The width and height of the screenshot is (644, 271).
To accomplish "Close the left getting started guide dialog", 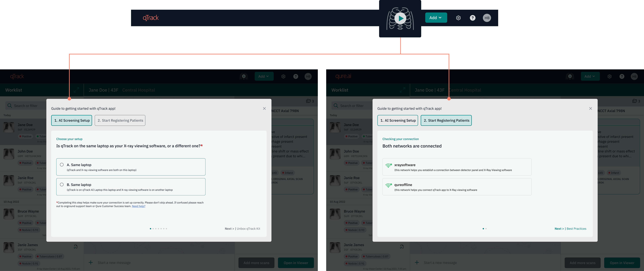I will coord(264,108).
